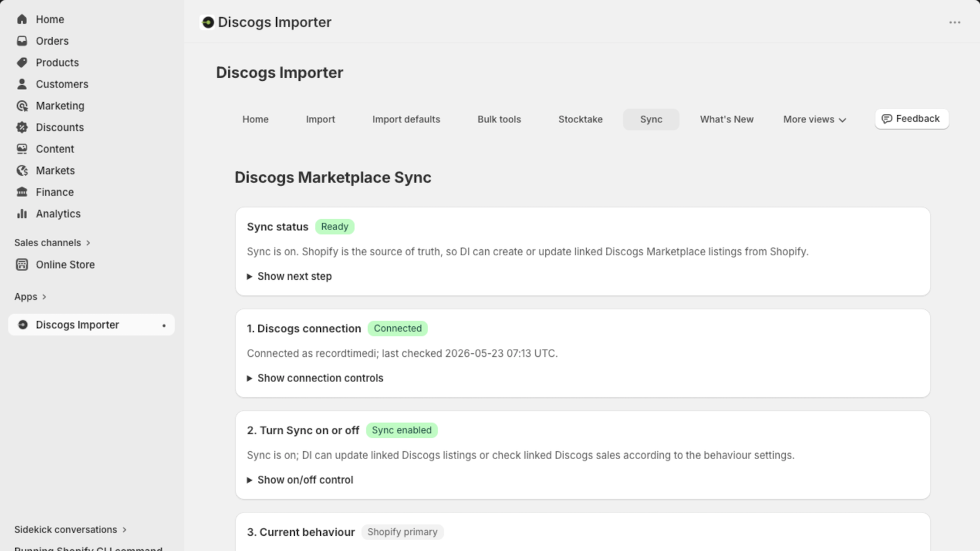
Task: Click the pin dot beside Discogs Importer
Action: click(x=164, y=325)
